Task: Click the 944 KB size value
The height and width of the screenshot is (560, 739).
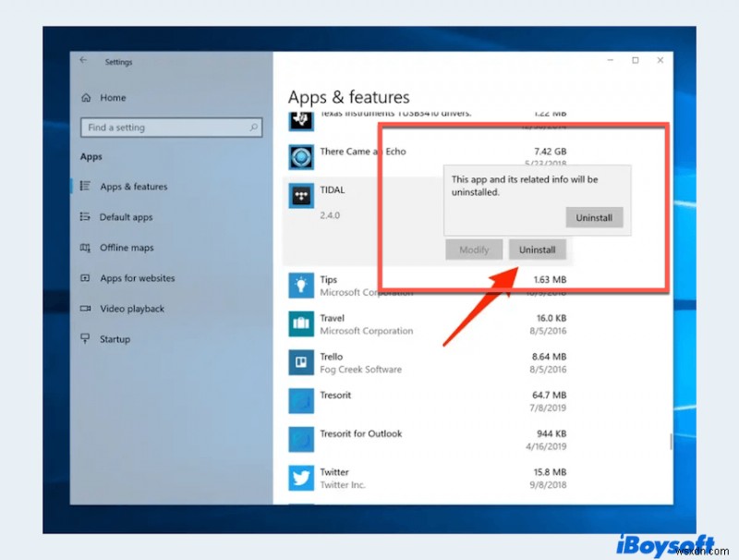Action: point(551,433)
